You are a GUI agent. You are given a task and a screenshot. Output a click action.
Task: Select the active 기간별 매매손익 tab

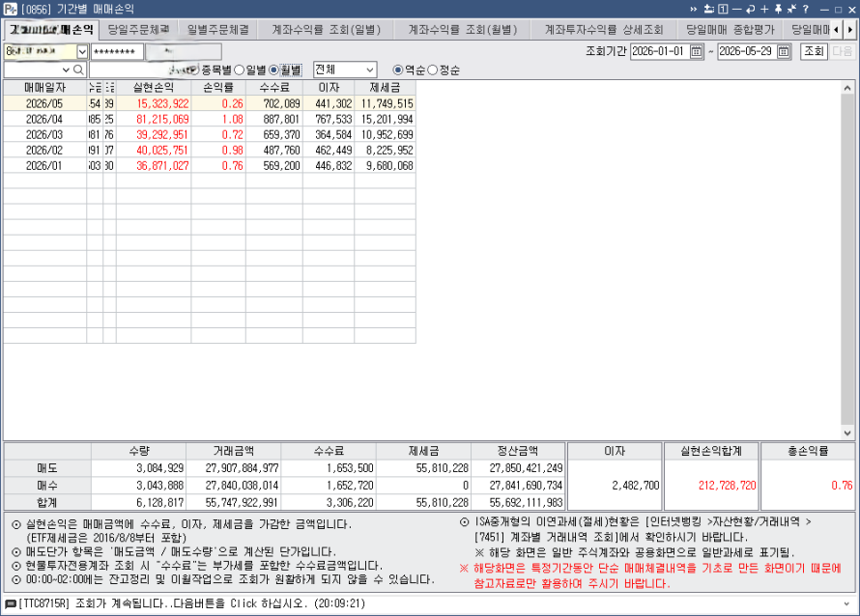(x=51, y=30)
